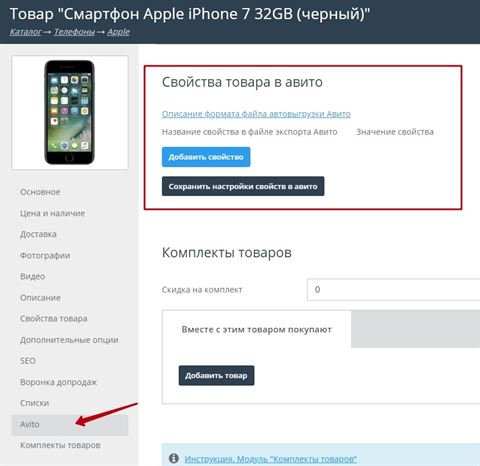
Task: Open the Avito autoupload file format description link
Action: point(256,114)
